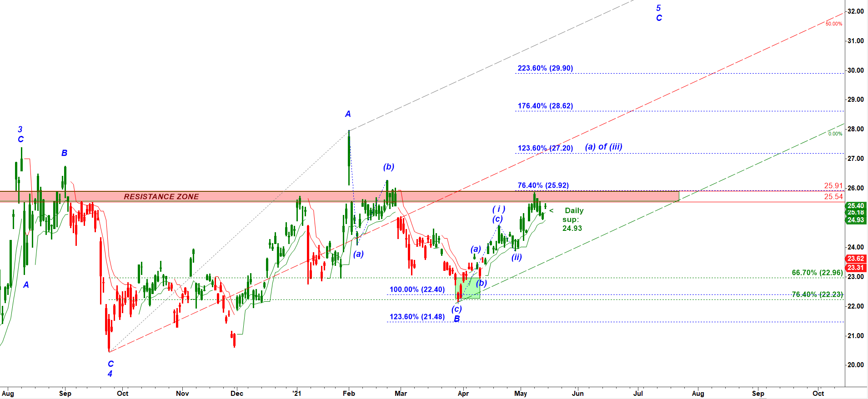Select the Feb label on time axis
Viewport: 868px width, 399px height.
[349, 394]
